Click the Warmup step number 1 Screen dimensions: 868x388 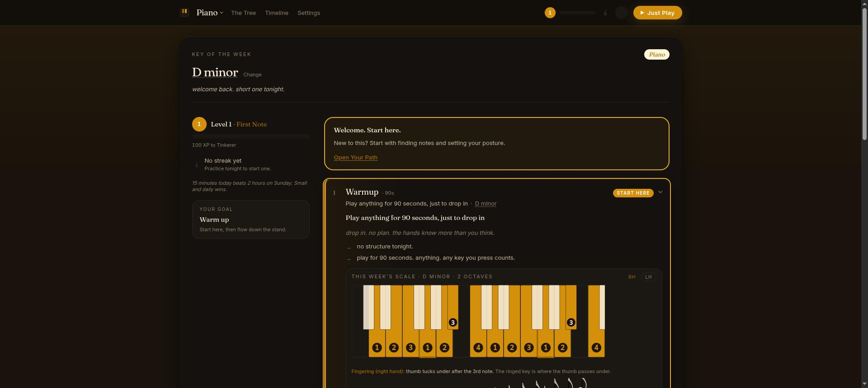point(334,193)
